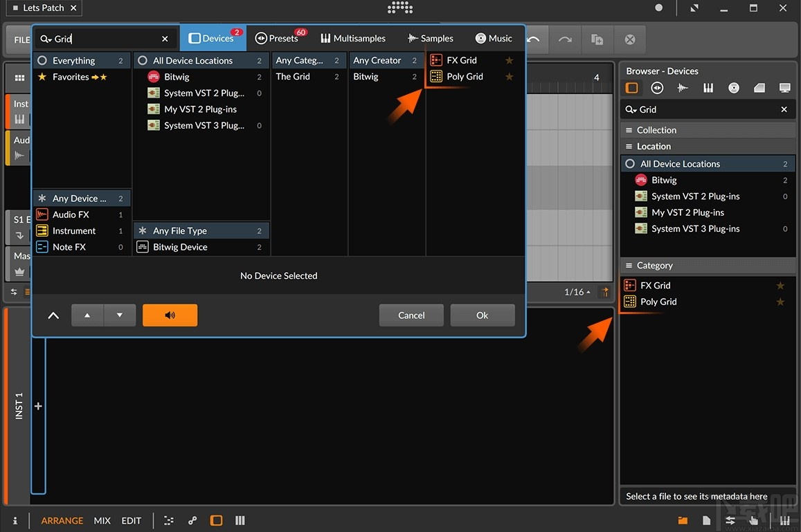This screenshot has height=532, width=801.
Task: Open the Lets Patch project tab
Action: click(44, 8)
